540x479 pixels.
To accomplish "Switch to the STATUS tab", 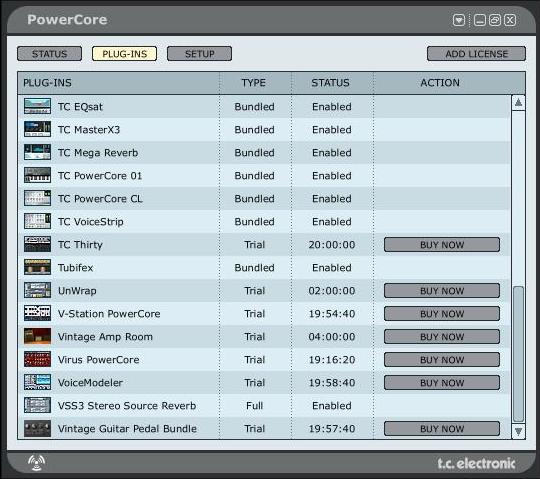I will coord(50,54).
